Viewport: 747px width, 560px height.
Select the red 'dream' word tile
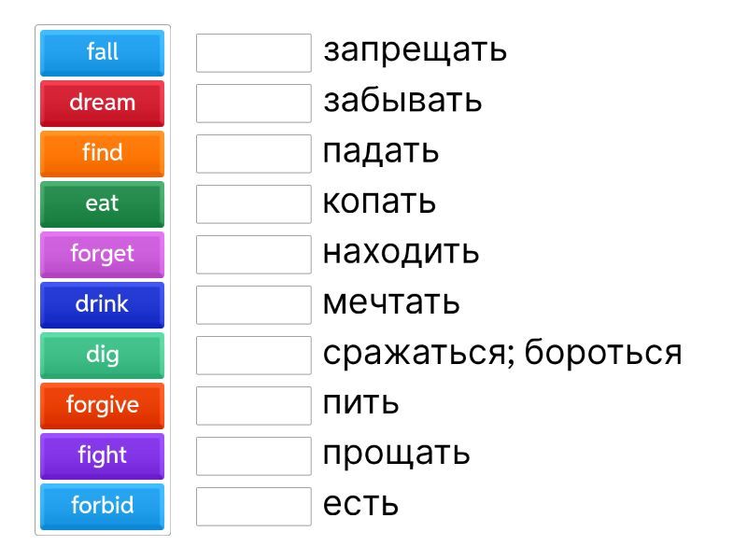tap(102, 103)
